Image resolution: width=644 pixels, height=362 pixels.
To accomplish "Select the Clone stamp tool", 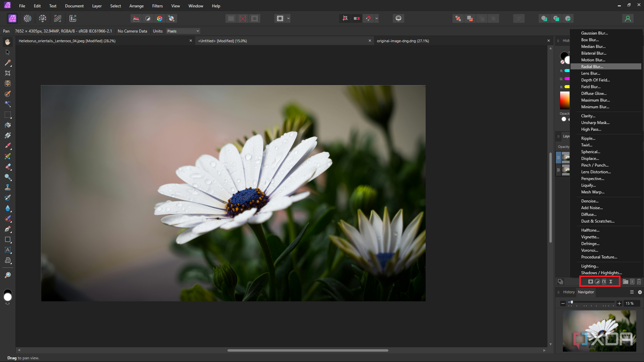I will 8,187.
